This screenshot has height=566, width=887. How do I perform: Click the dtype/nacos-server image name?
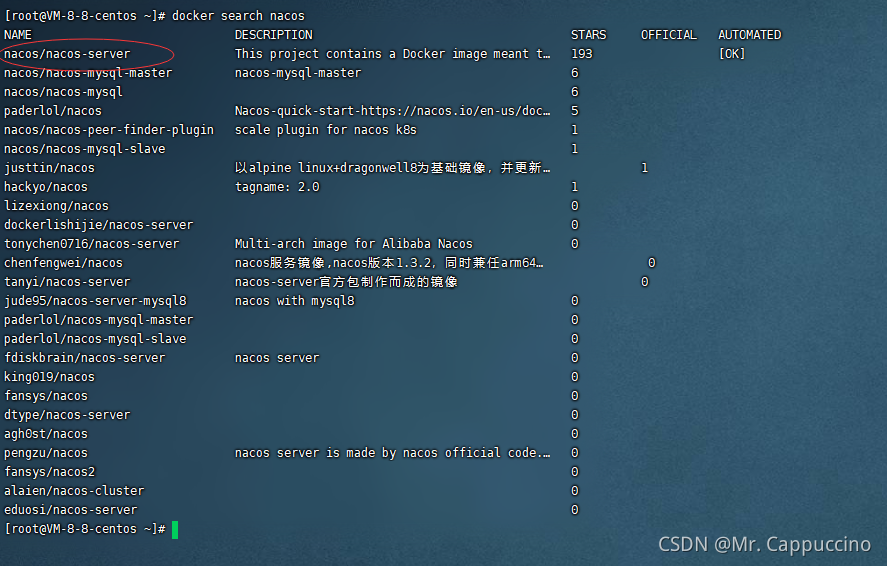[x=67, y=415]
